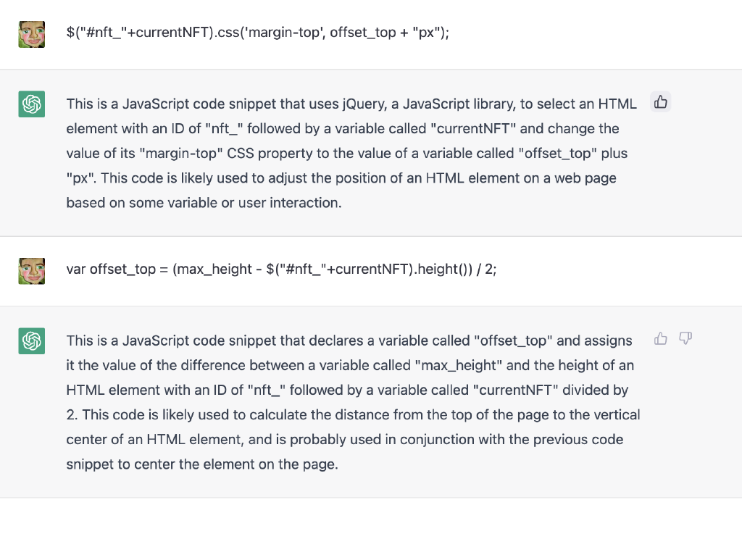This screenshot has height=560, width=742.
Task: Click the user avatar beside the var offset_top message
Action: (x=32, y=271)
